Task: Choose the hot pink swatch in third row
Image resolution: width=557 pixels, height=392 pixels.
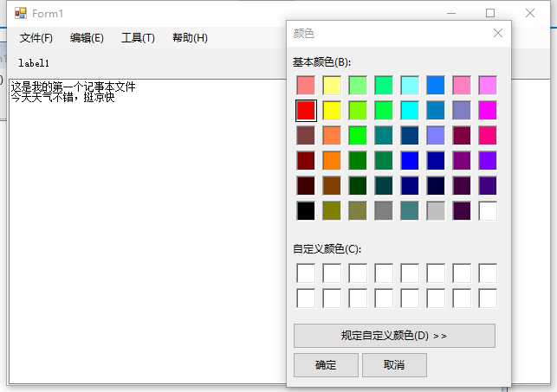Action: 488,136
